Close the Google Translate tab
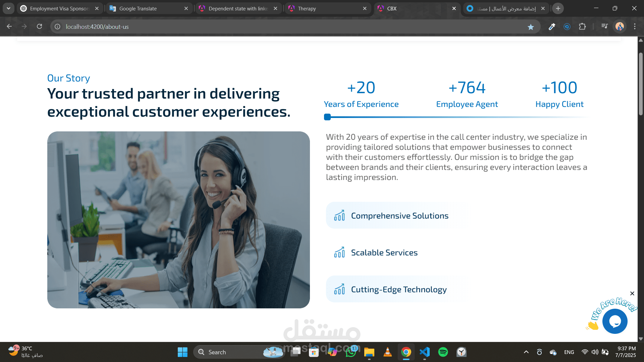Image resolution: width=644 pixels, height=362 pixels. pos(186,9)
